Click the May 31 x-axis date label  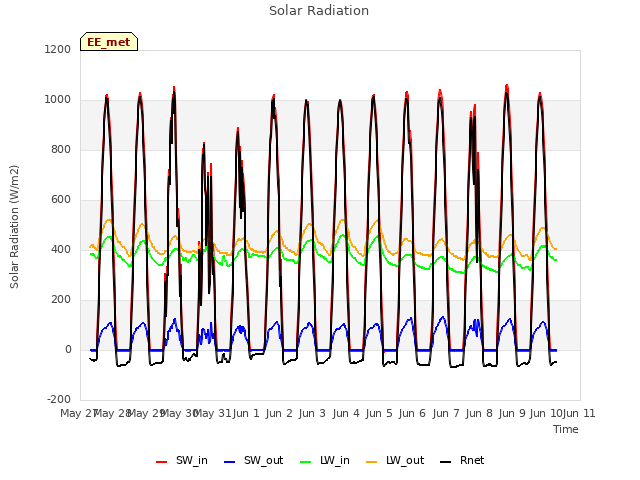[x=212, y=413]
